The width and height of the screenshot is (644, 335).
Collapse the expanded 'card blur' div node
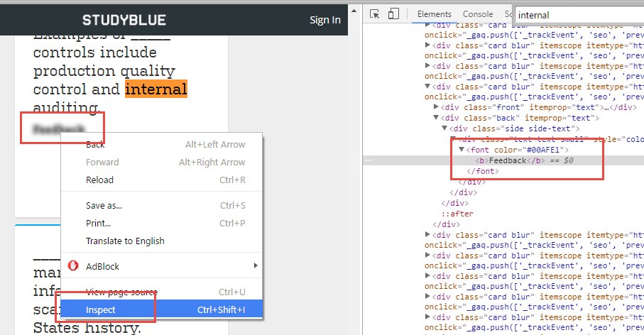(427, 86)
